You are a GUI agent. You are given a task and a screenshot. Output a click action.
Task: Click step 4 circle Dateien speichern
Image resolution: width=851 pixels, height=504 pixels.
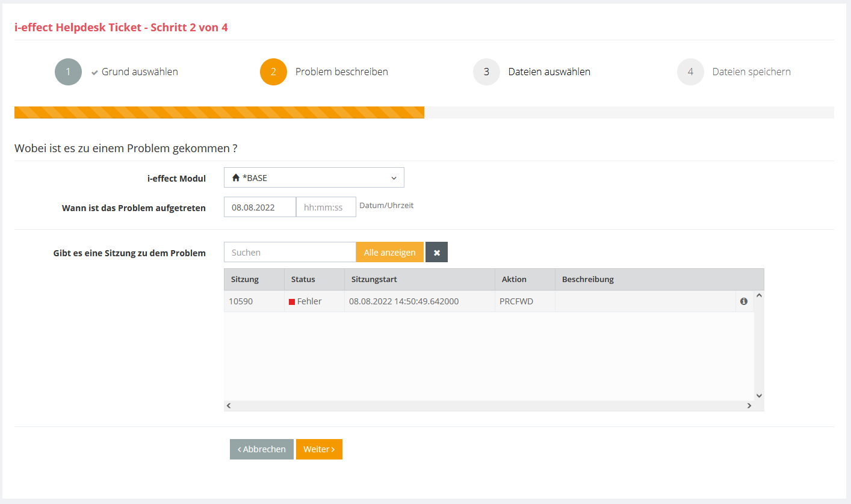(690, 72)
